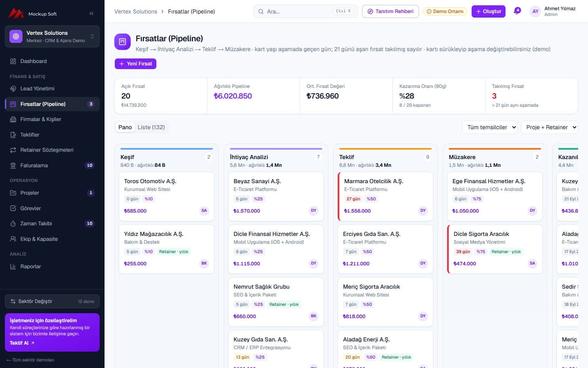
Task: Open Lead Yönetimi from sidebar
Action: (52, 89)
